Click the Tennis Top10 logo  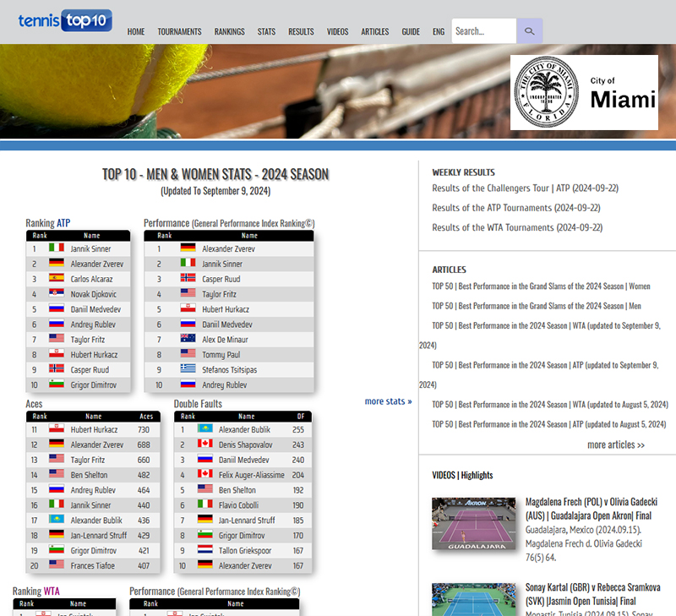65,20
